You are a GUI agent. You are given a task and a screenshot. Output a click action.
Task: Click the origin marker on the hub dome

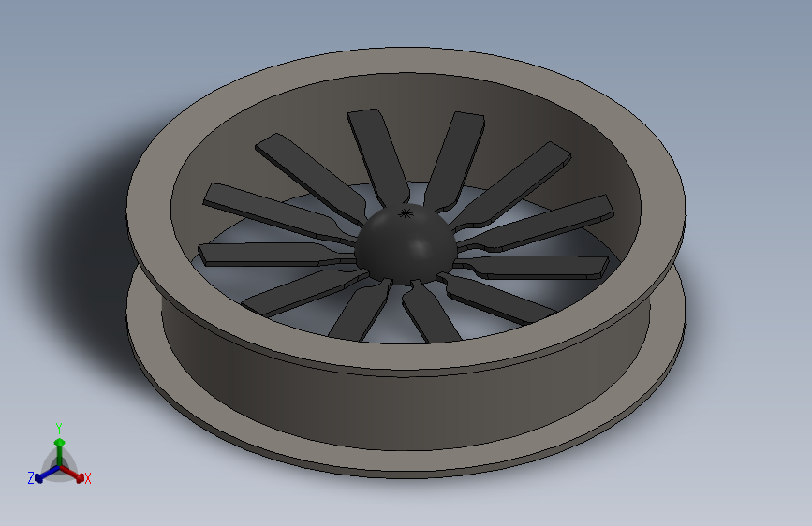tap(406, 212)
